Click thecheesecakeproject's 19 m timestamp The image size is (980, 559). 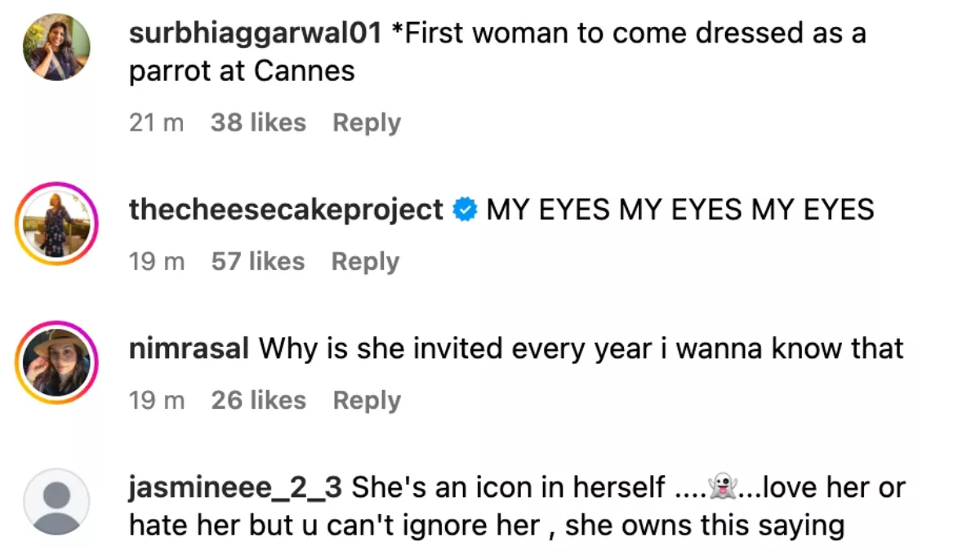[156, 261]
